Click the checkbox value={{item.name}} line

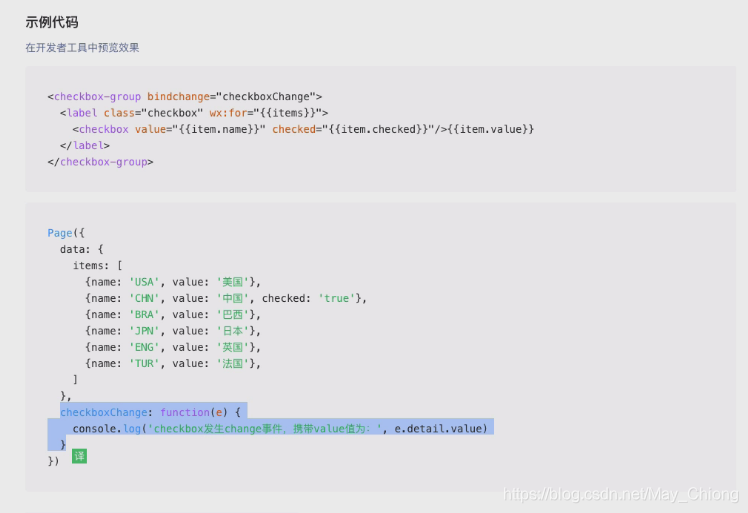coord(303,129)
